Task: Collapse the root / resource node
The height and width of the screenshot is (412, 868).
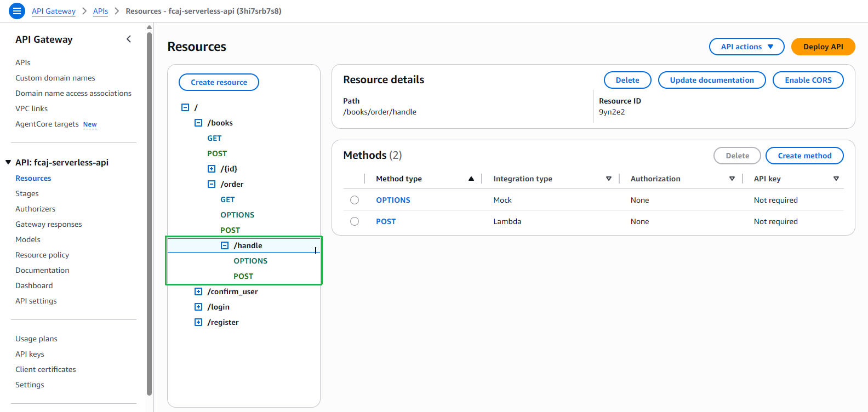Action: tap(185, 107)
